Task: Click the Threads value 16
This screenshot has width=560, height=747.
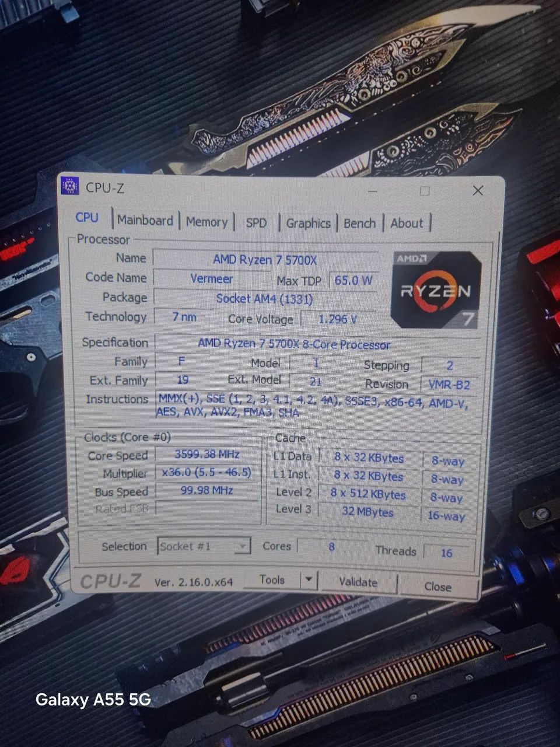Action: [447, 552]
